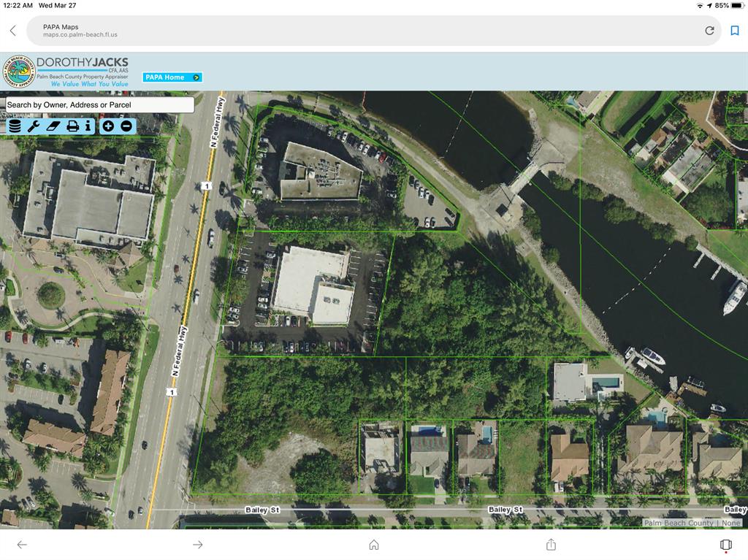Go back using the top-left chevron
748x560 pixels.
click(x=12, y=31)
